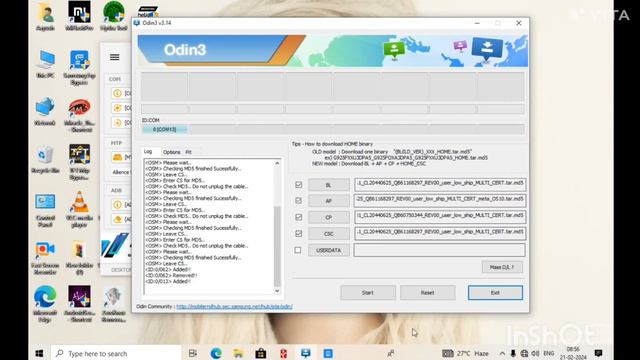Open the Recycle Bin on desktop
Image resolution: width=640 pixels, height=360 pixels.
(x=45, y=160)
